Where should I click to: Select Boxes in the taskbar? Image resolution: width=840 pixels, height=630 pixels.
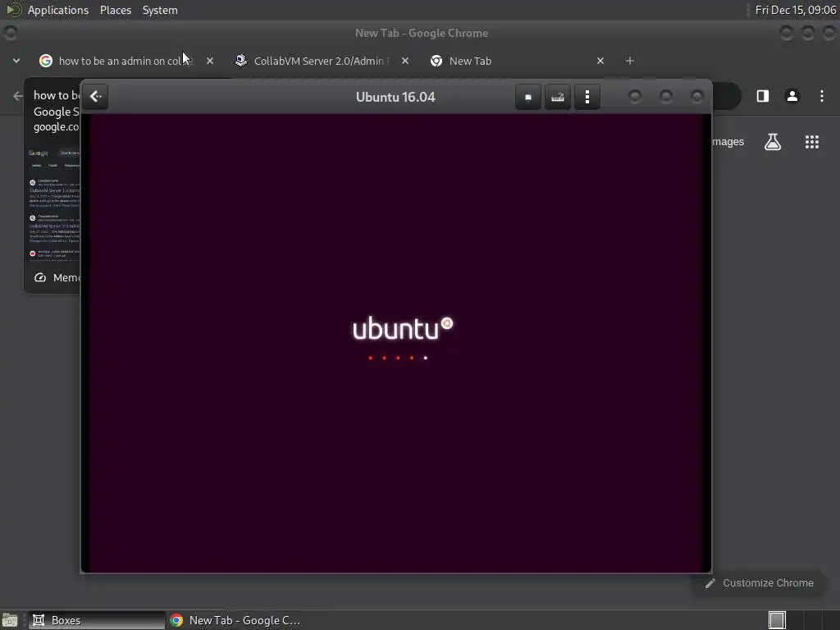97,620
